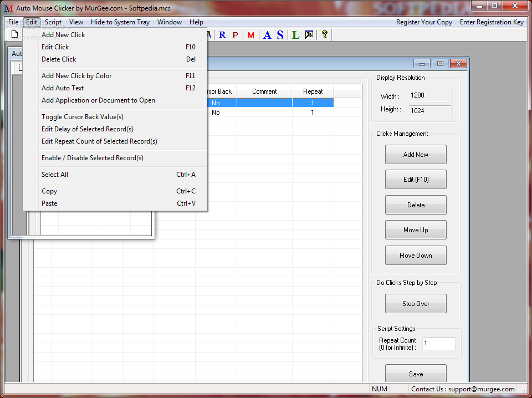Screen dimensions: 532x398
Task: Click the picture-and-tool icon beside the green L
Action: (309, 34)
